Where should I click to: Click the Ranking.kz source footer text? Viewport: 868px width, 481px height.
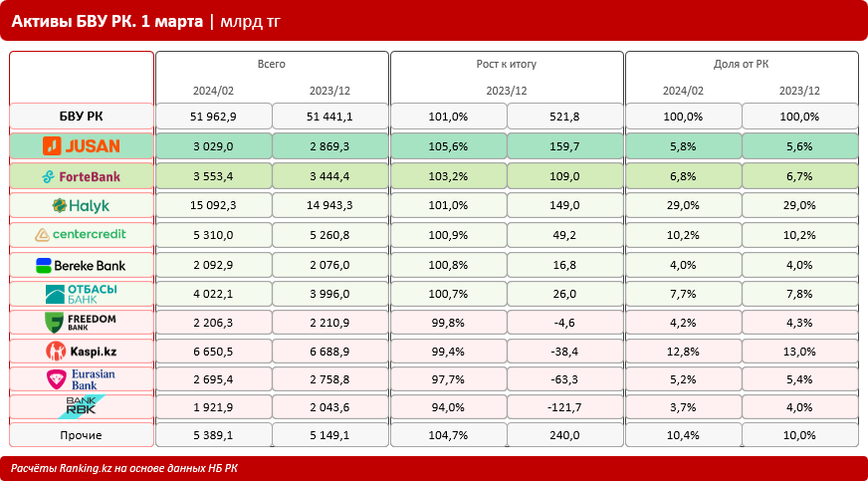coord(124,468)
